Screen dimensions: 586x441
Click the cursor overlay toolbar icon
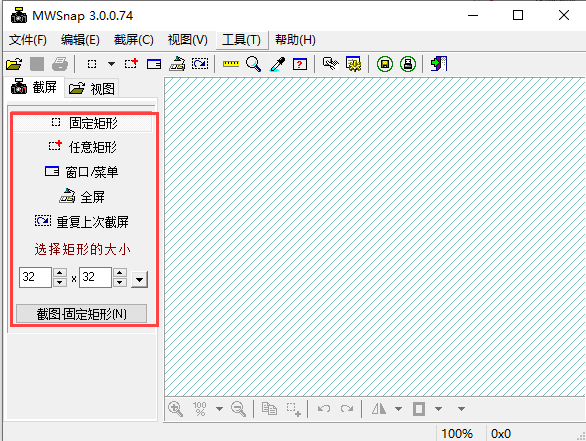tap(331, 64)
